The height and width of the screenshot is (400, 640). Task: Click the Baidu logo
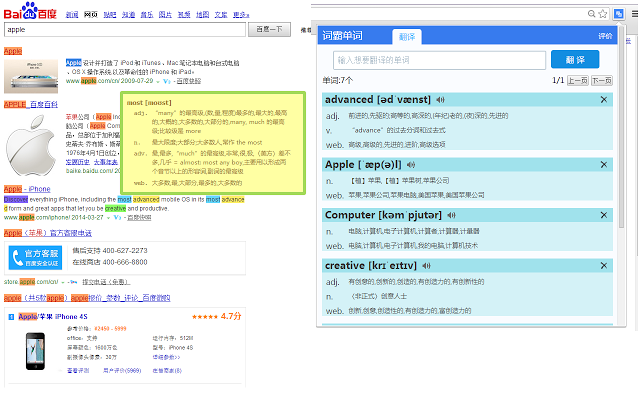click(x=30, y=11)
